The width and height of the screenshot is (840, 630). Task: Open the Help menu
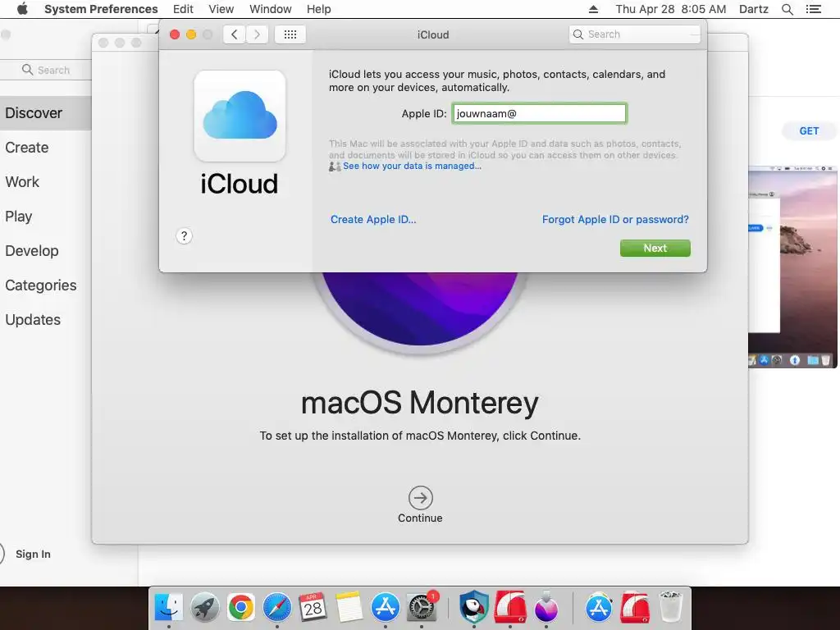pyautogui.click(x=319, y=9)
